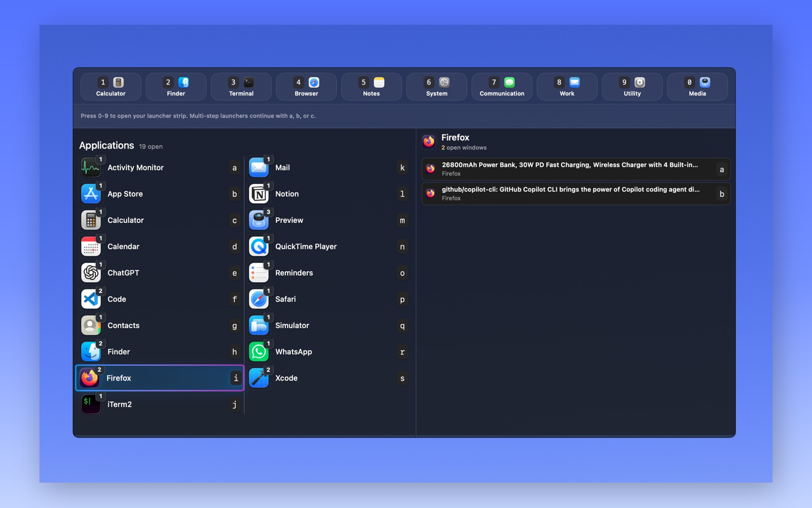Click the ChatGPT icon
Image resolution: width=812 pixels, height=508 pixels.
click(91, 273)
